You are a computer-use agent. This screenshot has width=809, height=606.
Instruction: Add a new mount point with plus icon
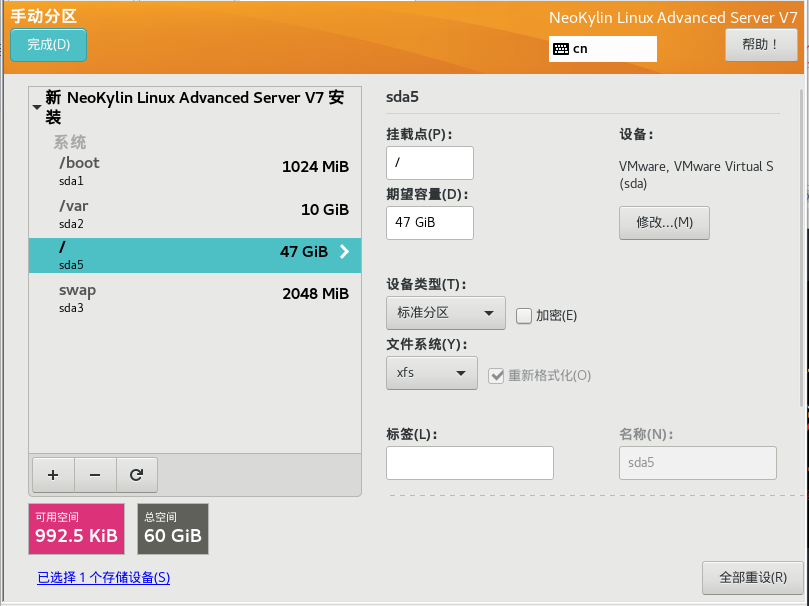click(x=53, y=475)
